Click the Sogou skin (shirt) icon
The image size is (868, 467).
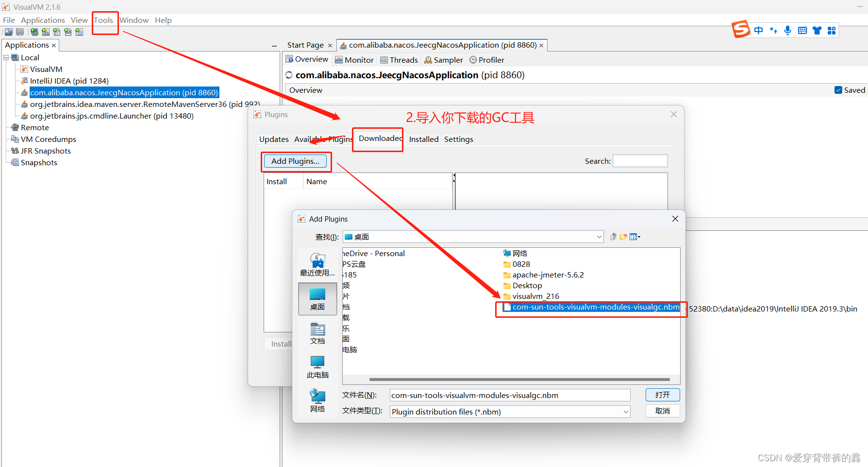817,30
